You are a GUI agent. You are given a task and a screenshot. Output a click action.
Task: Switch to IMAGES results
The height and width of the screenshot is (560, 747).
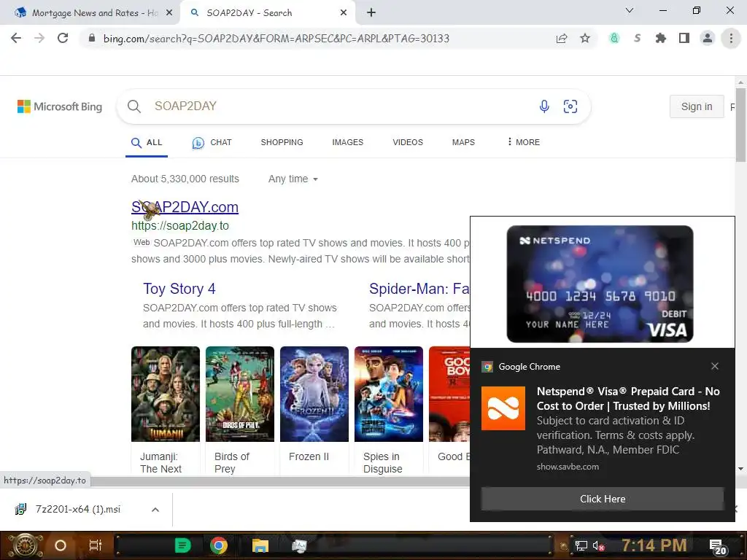(348, 142)
